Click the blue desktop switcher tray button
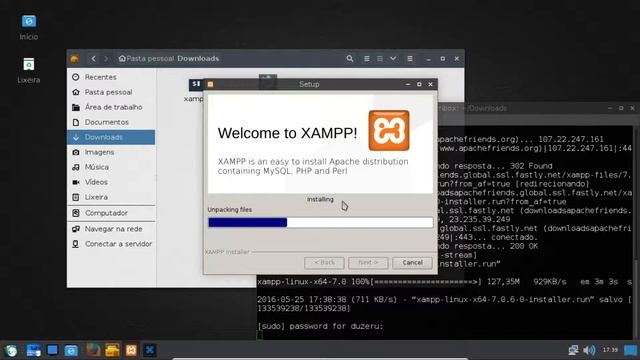This screenshot has height=360, width=640. [x=630, y=350]
